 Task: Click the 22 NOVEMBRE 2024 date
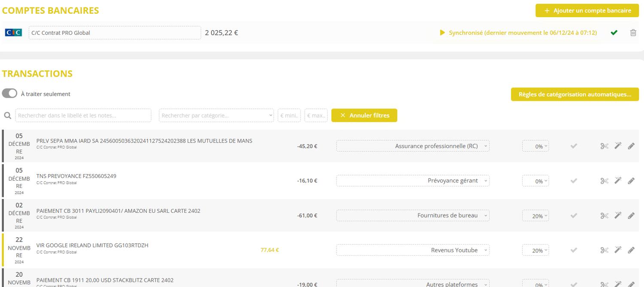coord(19,250)
